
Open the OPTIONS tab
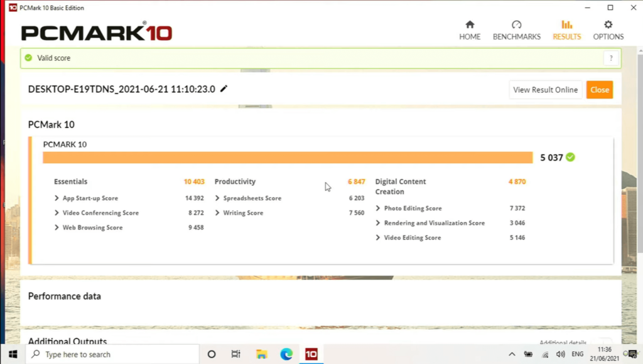click(608, 30)
